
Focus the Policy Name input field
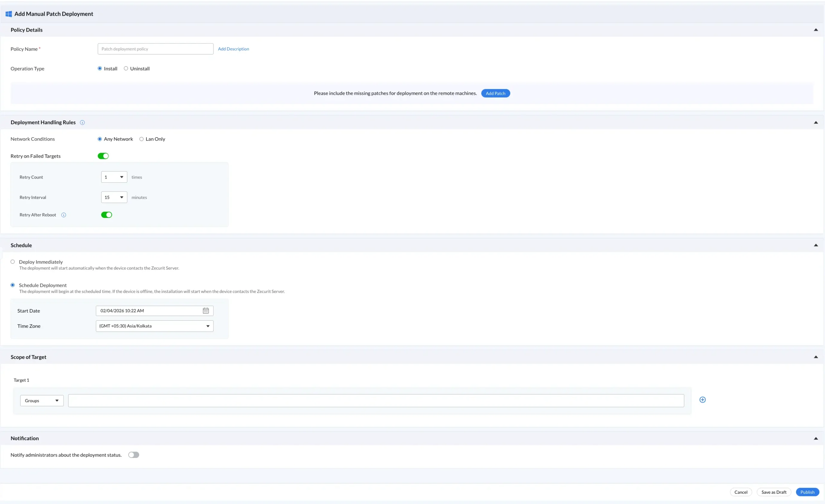155,49
